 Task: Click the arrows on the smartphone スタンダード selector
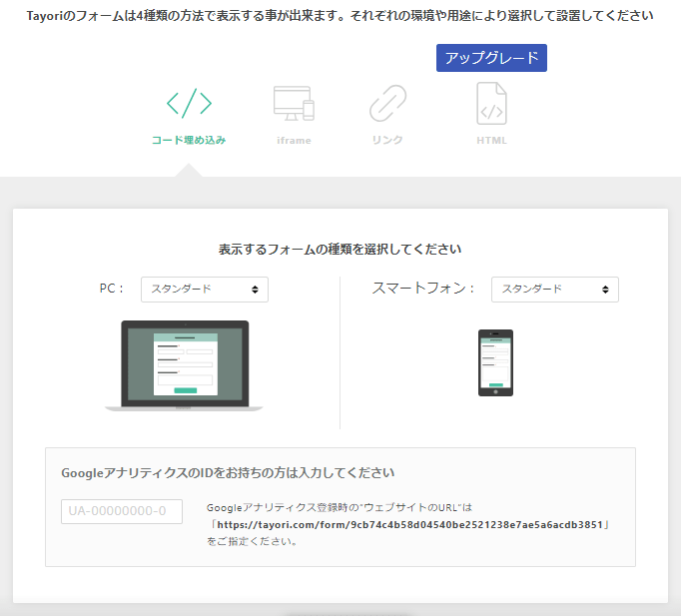606,290
